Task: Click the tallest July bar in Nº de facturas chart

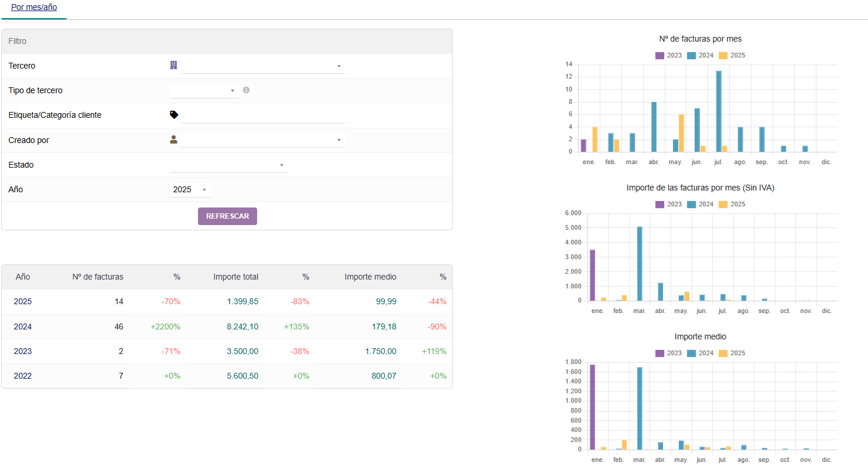Action: [x=719, y=111]
